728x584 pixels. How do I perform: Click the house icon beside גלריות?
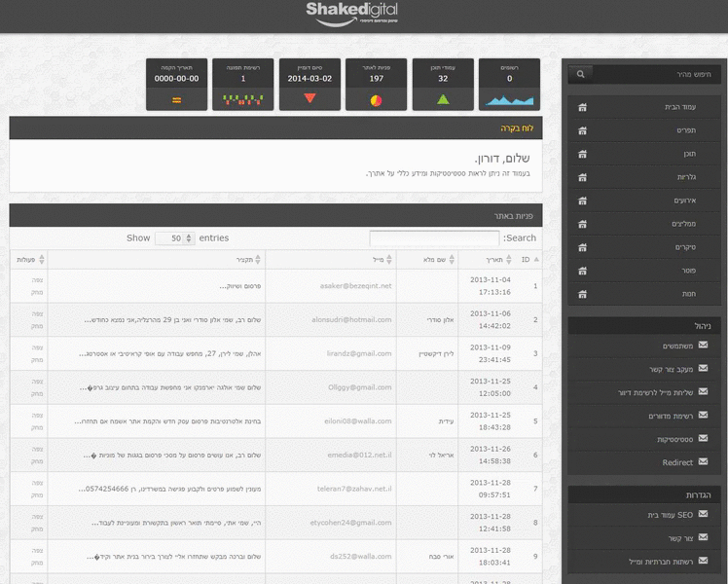[582, 177]
